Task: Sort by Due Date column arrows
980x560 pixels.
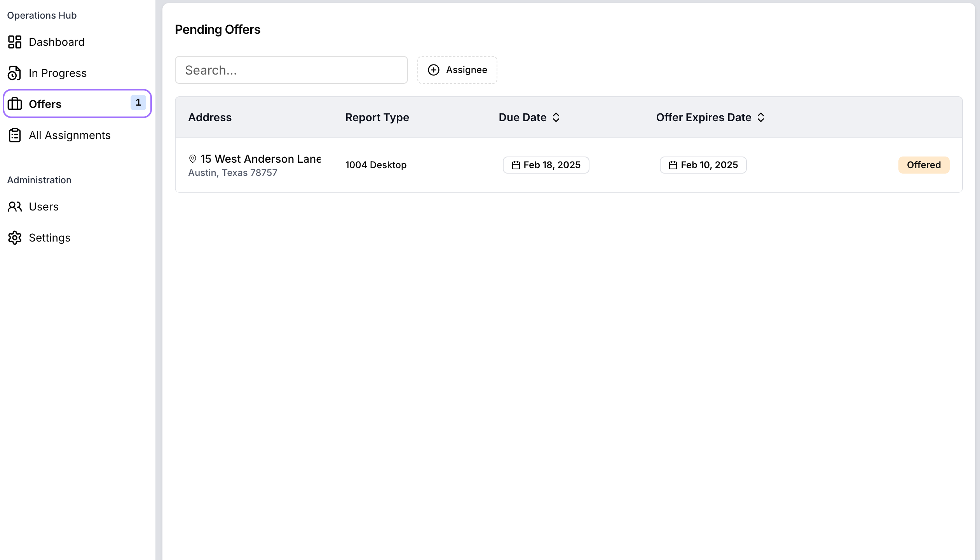Action: pyautogui.click(x=556, y=117)
